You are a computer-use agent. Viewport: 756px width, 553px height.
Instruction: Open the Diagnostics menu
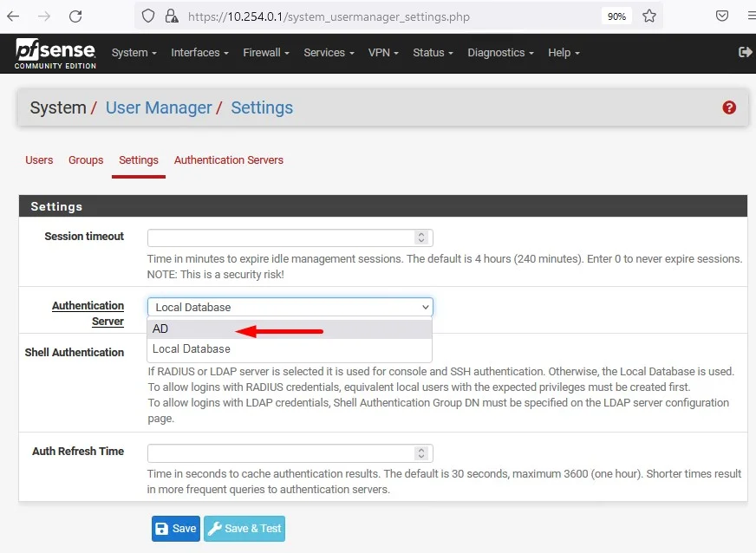point(500,53)
